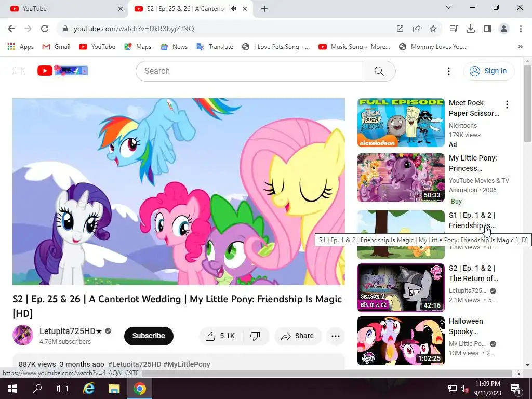Screen dimensions: 532x399
Task: Open YouTube hamburger guide menu
Action: coord(19,71)
